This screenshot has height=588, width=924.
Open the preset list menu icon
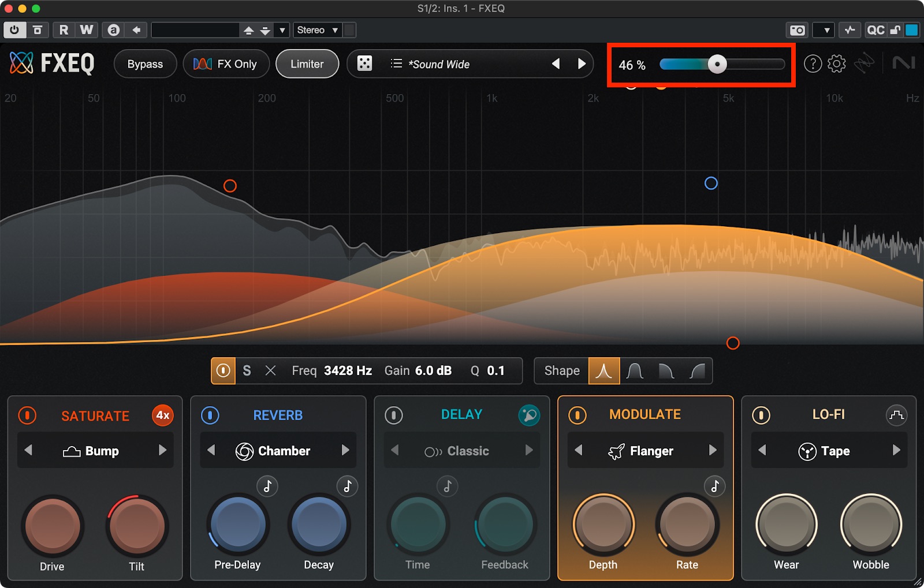pos(396,63)
